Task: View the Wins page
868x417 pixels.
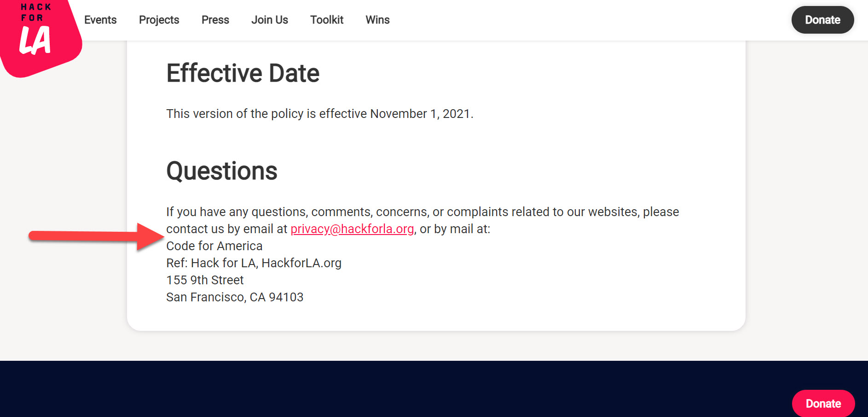Action: coord(378,20)
